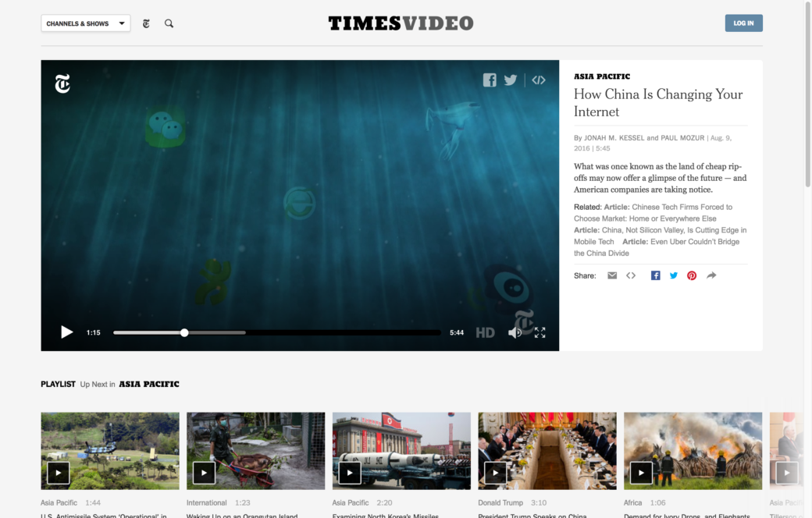
Task: Mute the video volume
Action: tap(515, 332)
